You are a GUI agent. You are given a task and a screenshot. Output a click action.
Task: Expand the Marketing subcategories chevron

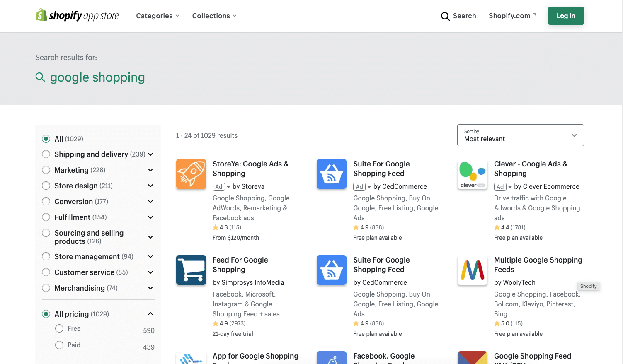pos(150,170)
